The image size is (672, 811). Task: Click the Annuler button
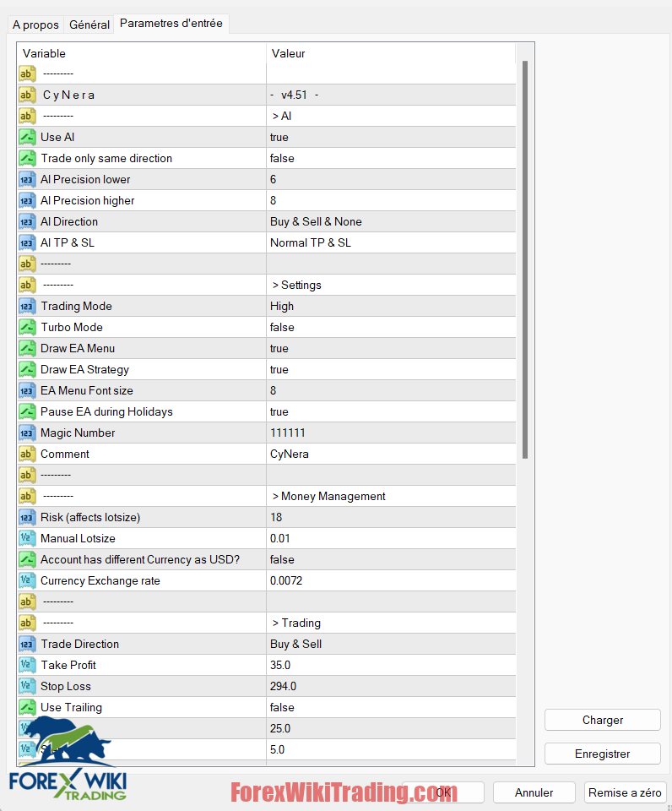pos(534,792)
